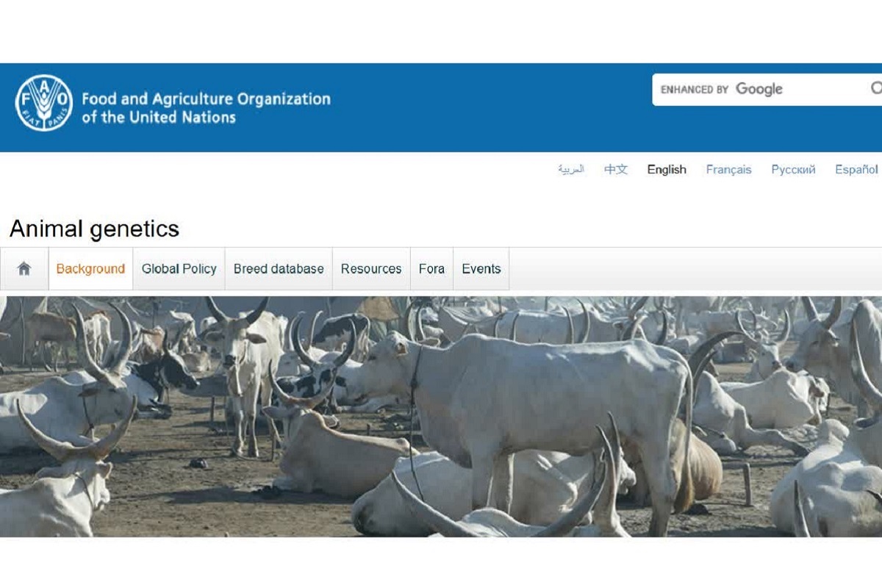Switch language to Español

point(856,170)
